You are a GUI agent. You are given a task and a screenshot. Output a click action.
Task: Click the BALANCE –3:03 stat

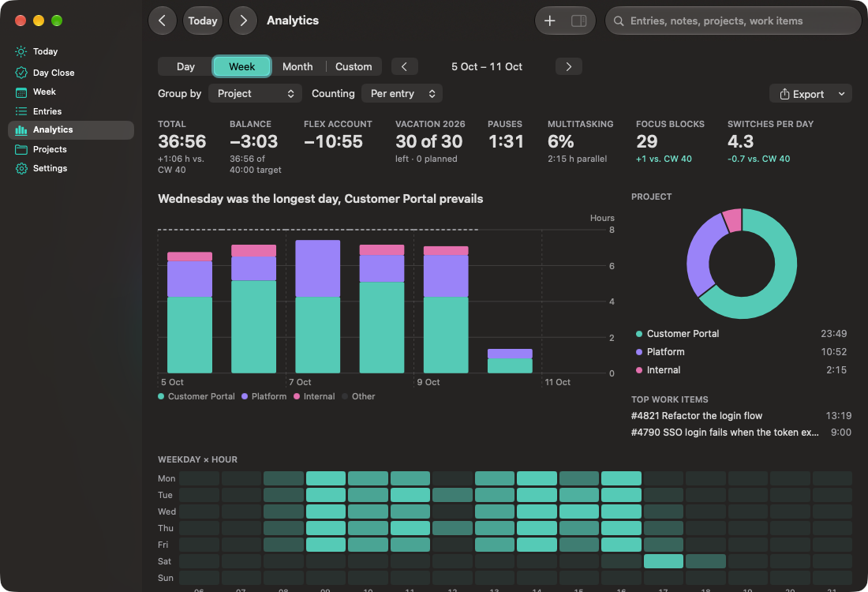255,146
